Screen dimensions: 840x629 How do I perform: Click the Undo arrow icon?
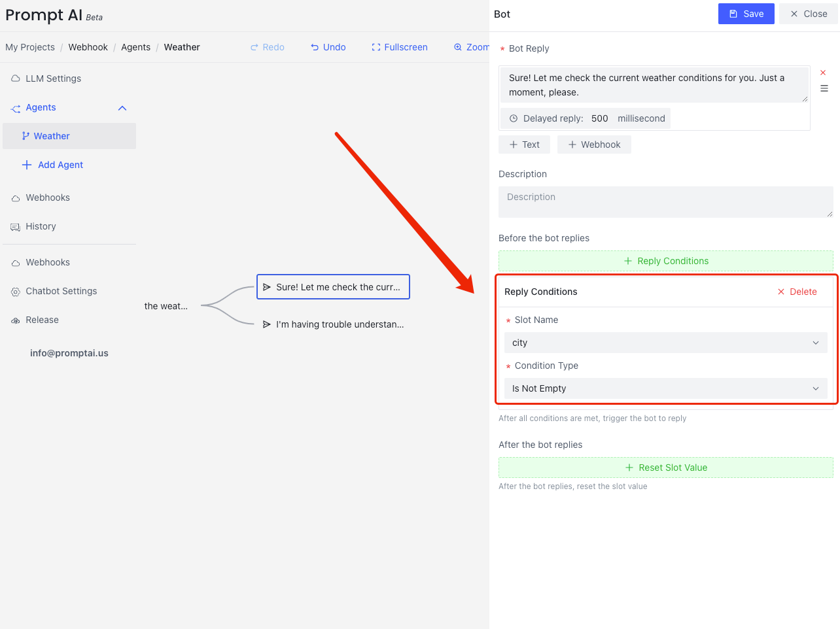pos(315,47)
